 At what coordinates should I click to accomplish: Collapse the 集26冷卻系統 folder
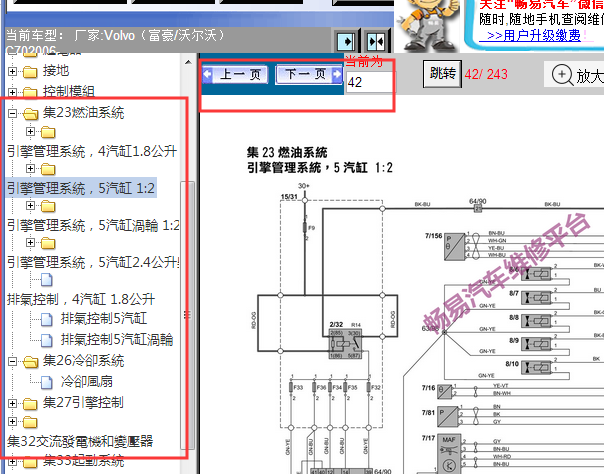point(12,361)
